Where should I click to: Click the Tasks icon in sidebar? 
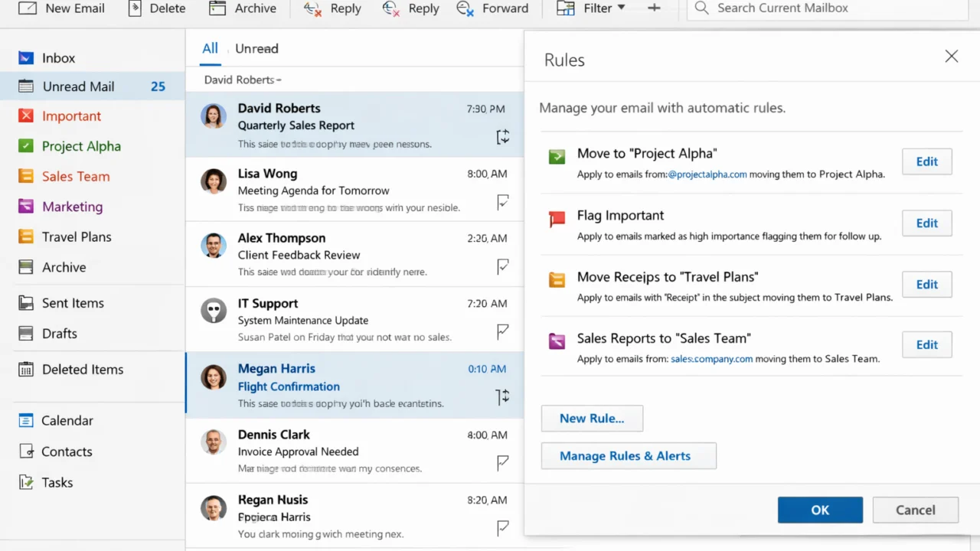click(26, 482)
